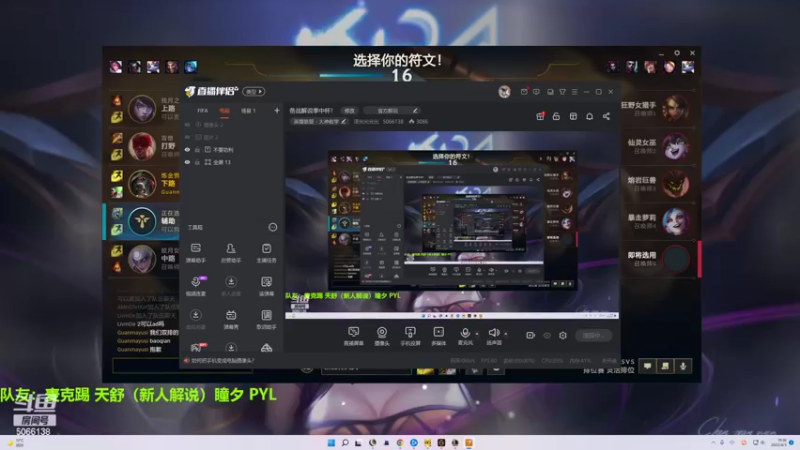Switch to the 场景 1 scene tab
The width and height of the screenshot is (800, 450).
[248, 111]
